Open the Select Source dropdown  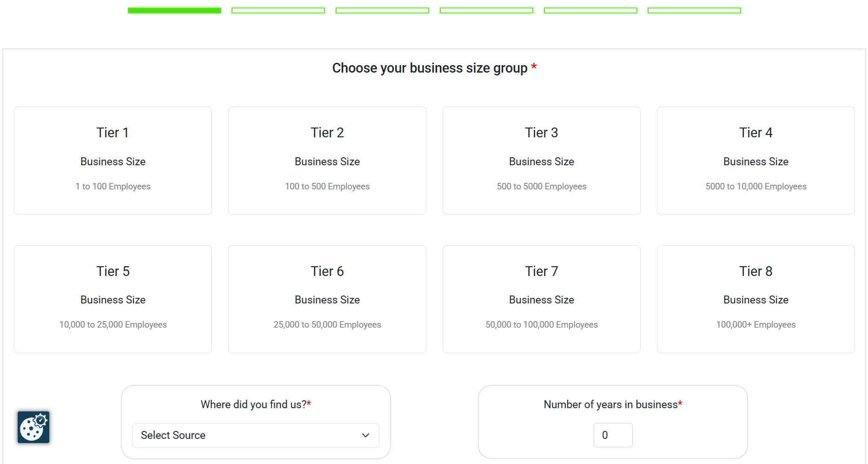click(x=255, y=435)
